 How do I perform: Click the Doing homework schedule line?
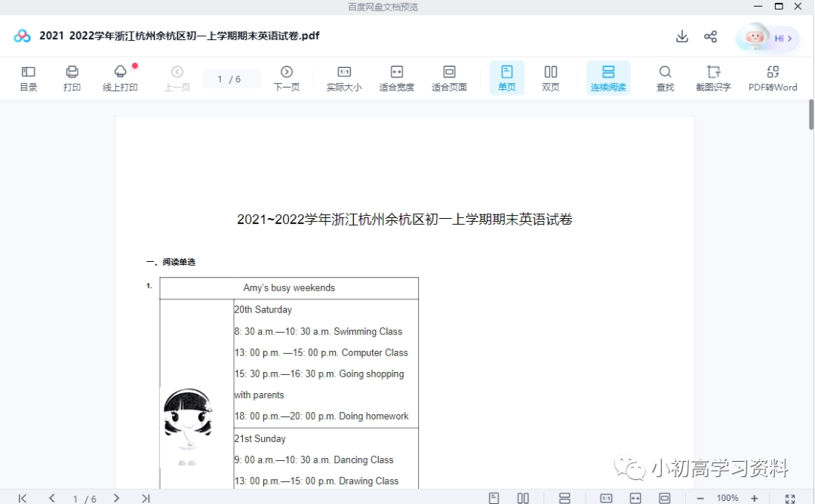[x=321, y=416]
